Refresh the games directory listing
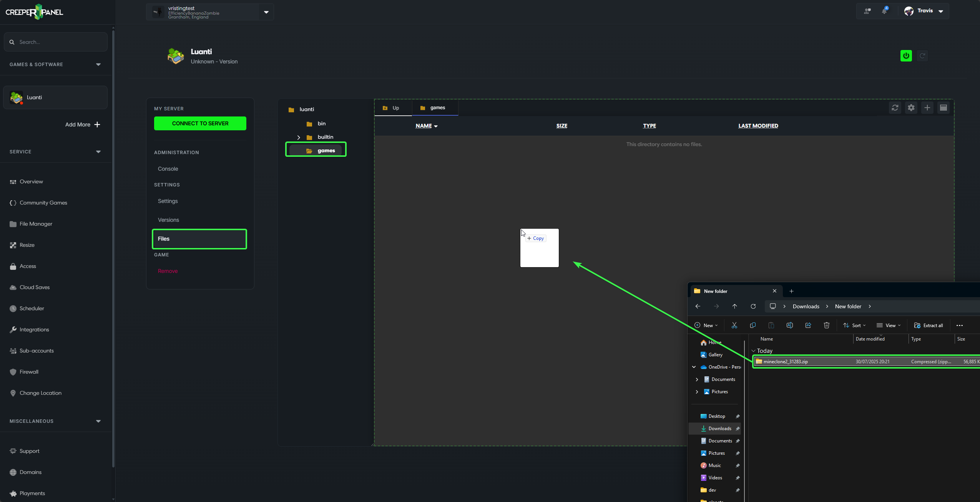 click(x=895, y=108)
